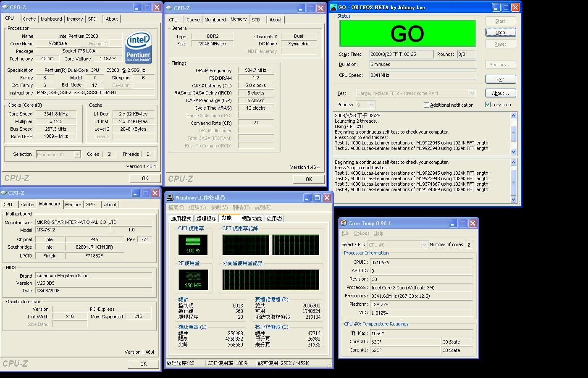Switch to Cache tab in CPU-Z processor window

[29, 19]
